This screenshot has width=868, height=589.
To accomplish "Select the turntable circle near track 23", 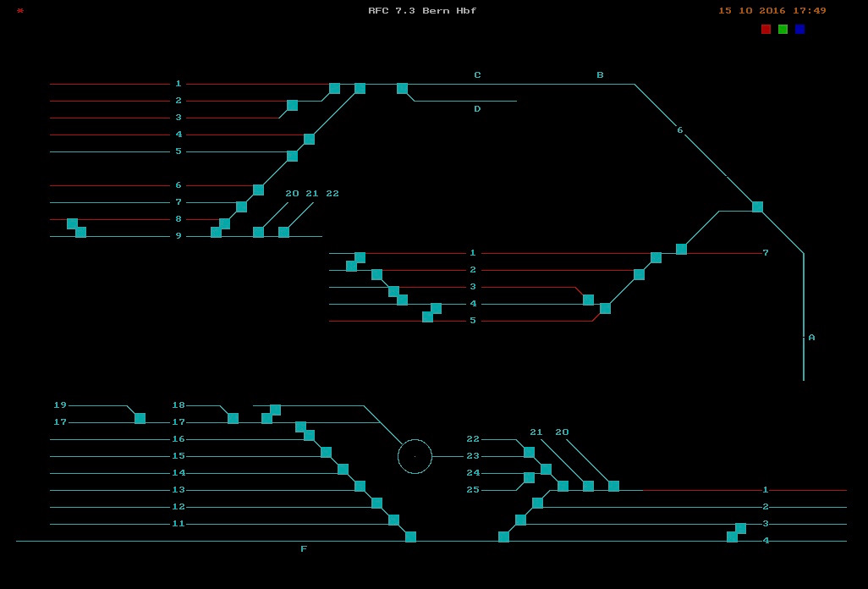I will coord(415,457).
